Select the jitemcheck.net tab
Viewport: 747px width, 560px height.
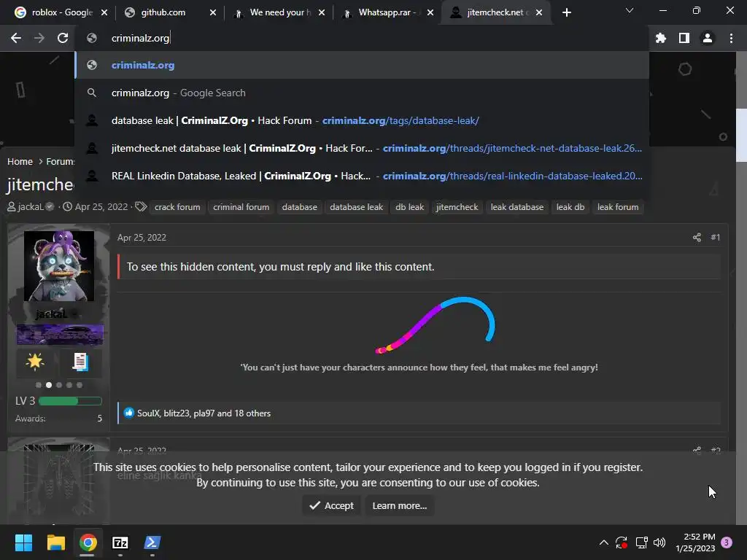pos(496,12)
